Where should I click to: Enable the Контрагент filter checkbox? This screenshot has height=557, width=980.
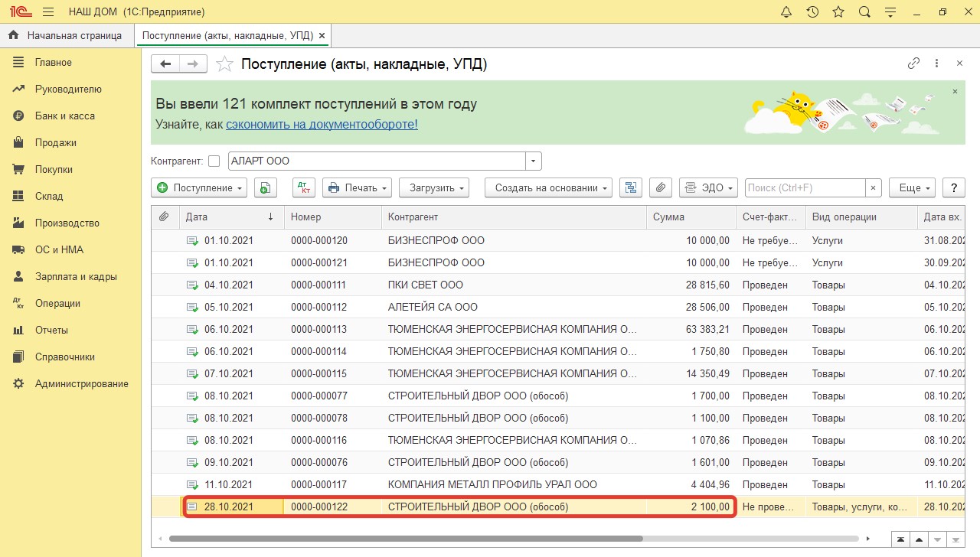pyautogui.click(x=214, y=161)
